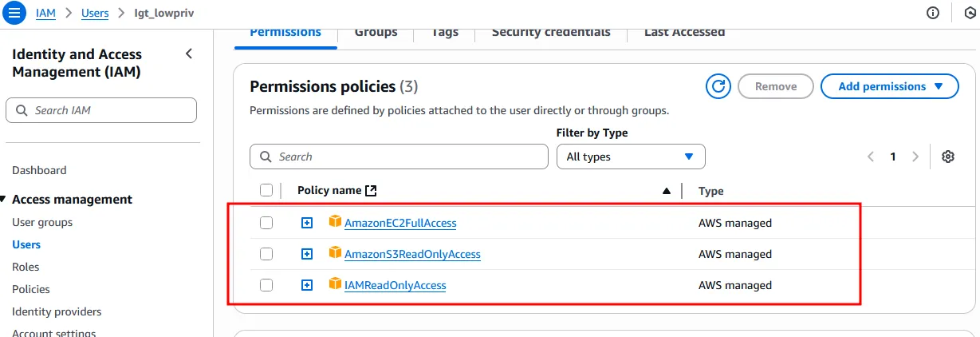Go to previous page of policies
The width and height of the screenshot is (980, 337).
[871, 157]
